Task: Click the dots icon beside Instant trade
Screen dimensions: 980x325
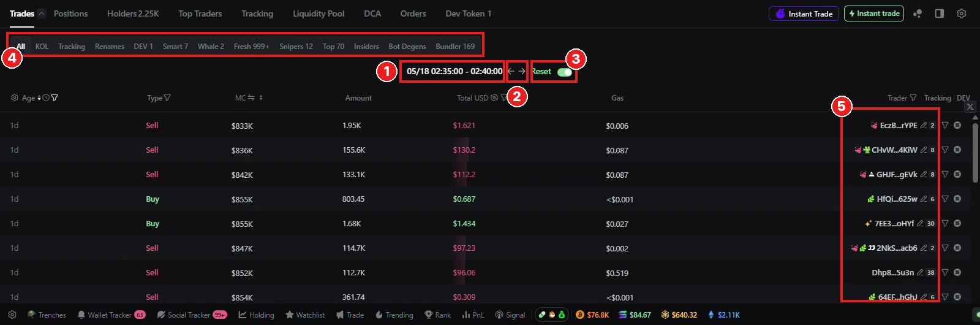Action: [918, 13]
